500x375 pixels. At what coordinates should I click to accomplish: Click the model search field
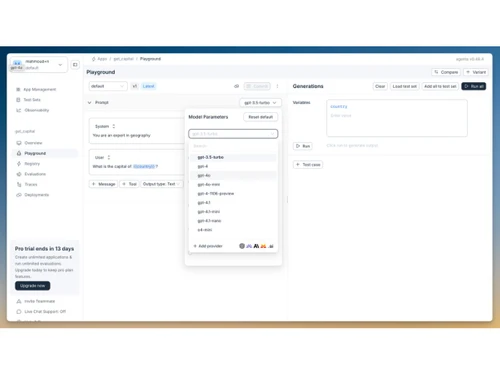pyautogui.click(x=233, y=146)
